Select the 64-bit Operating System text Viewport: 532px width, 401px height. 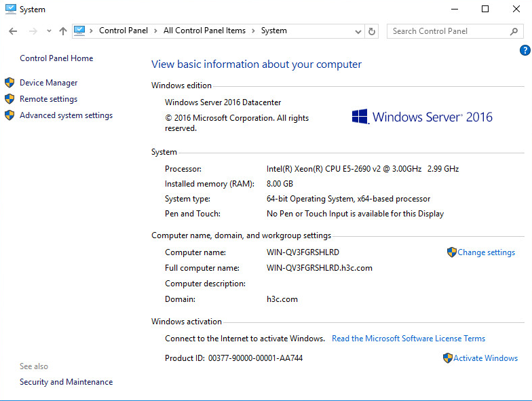click(x=349, y=199)
